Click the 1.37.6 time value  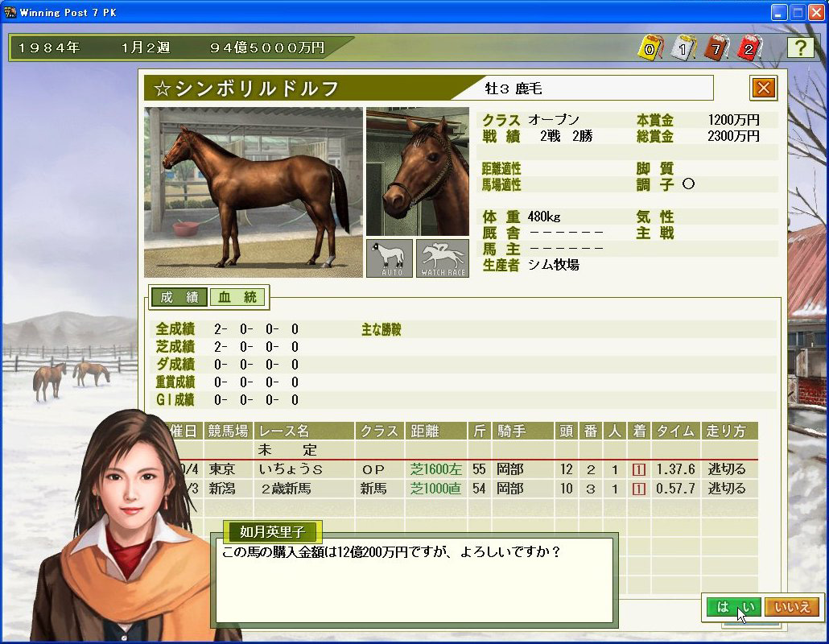coord(676,469)
